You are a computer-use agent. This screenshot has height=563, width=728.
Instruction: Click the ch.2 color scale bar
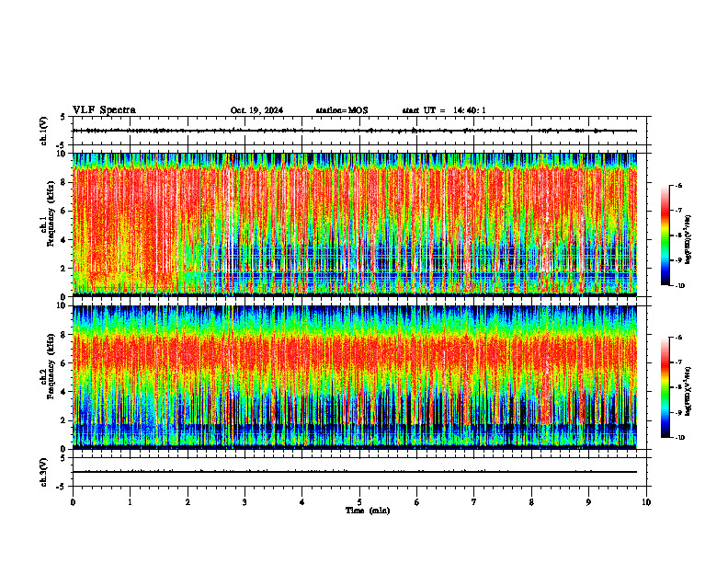tap(665, 387)
